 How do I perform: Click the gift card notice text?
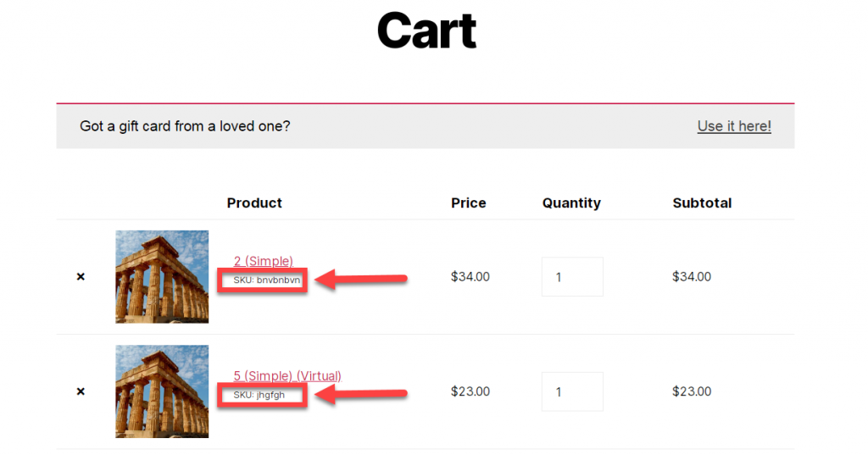click(x=185, y=126)
